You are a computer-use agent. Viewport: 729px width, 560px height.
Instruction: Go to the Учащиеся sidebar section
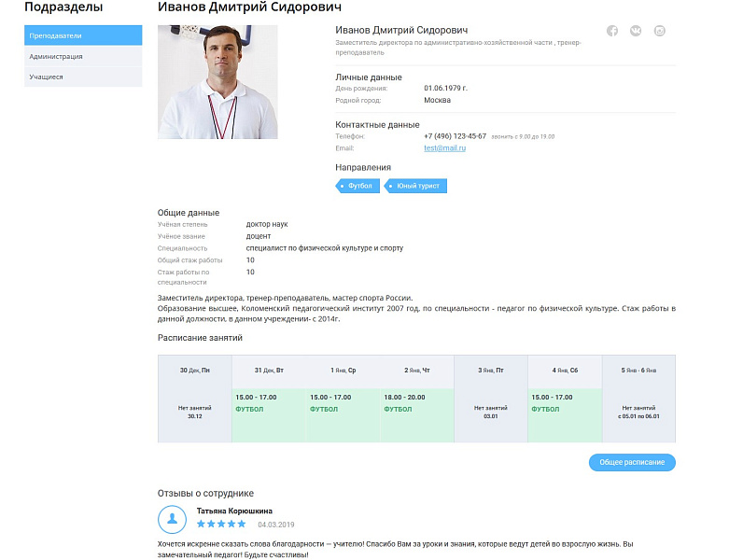83,77
